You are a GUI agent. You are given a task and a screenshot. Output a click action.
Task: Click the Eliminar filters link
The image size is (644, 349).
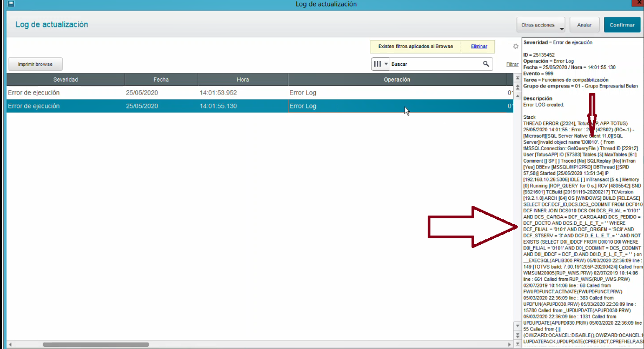pos(479,46)
